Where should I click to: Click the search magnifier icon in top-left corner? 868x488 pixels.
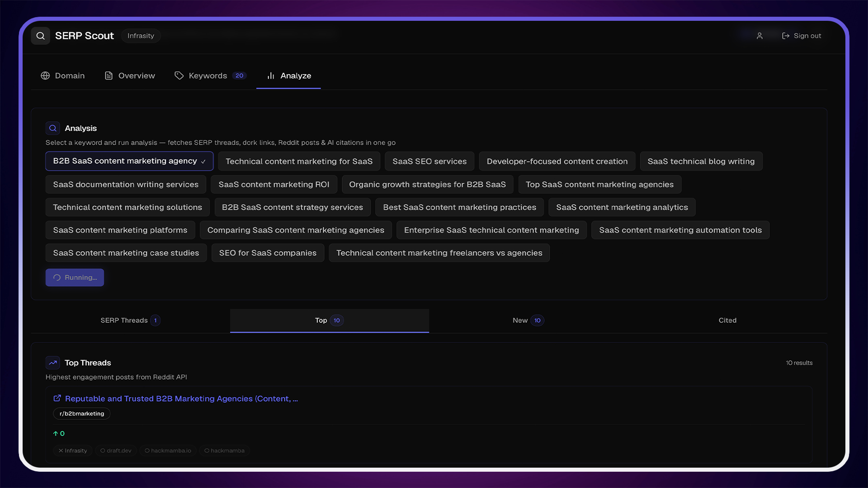[x=40, y=36]
